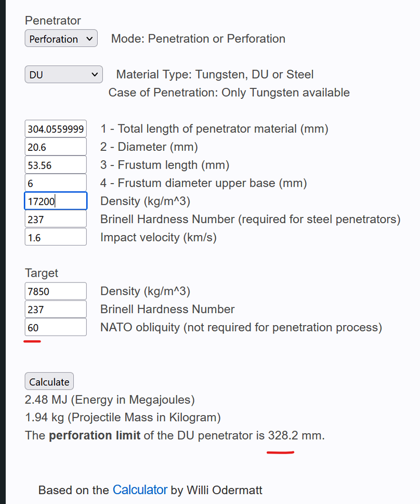
Task: Select the target Density field showing 7850
Action: 56,291
